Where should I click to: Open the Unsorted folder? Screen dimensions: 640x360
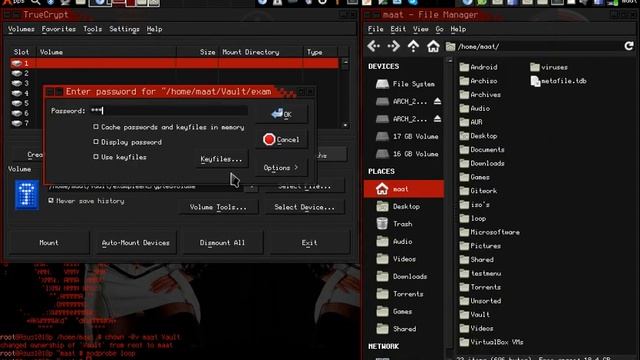coord(480,301)
